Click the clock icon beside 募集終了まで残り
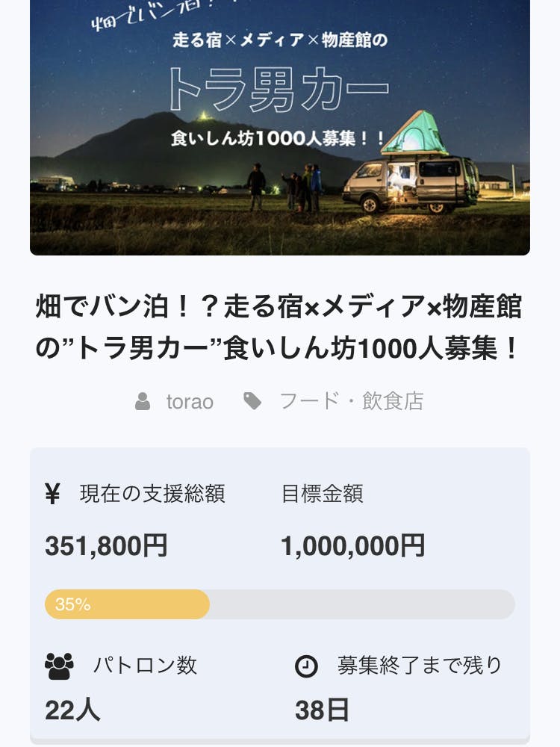 [x=306, y=666]
